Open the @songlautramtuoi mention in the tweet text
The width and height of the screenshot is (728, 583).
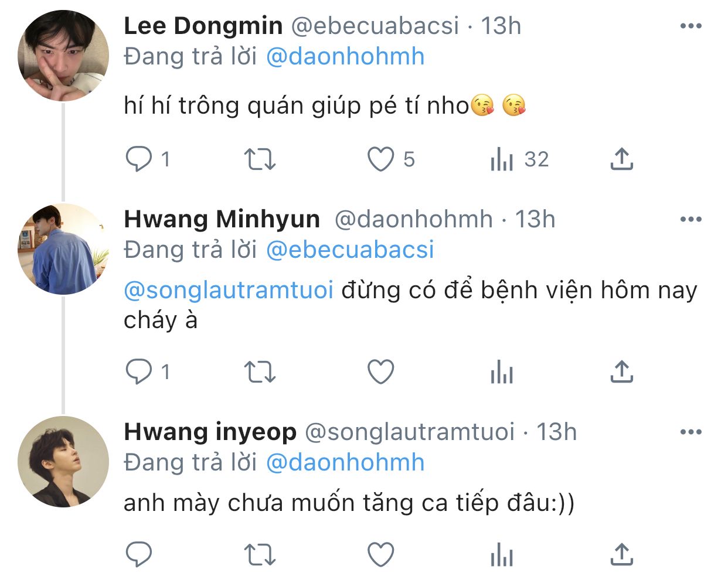point(229,290)
